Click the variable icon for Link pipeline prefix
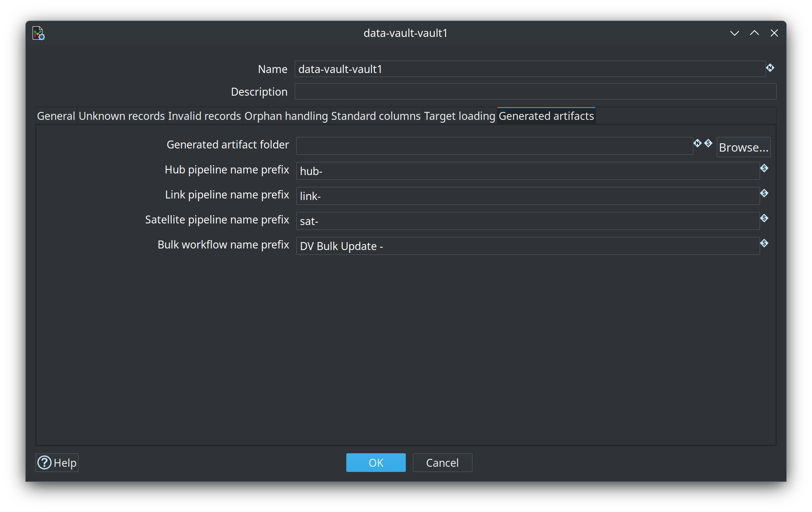The width and height of the screenshot is (812, 512). 764,193
